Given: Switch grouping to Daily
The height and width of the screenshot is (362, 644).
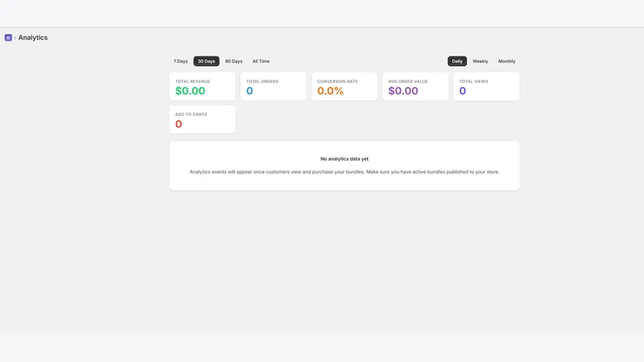Looking at the screenshot, I should click(457, 61).
